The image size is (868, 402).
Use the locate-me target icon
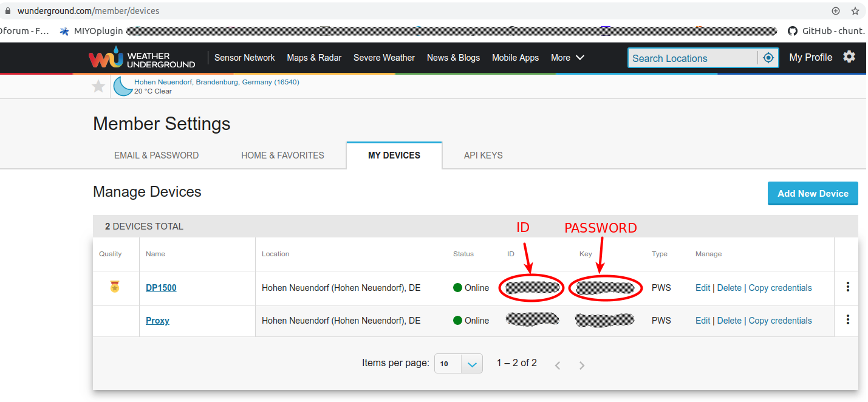point(768,58)
